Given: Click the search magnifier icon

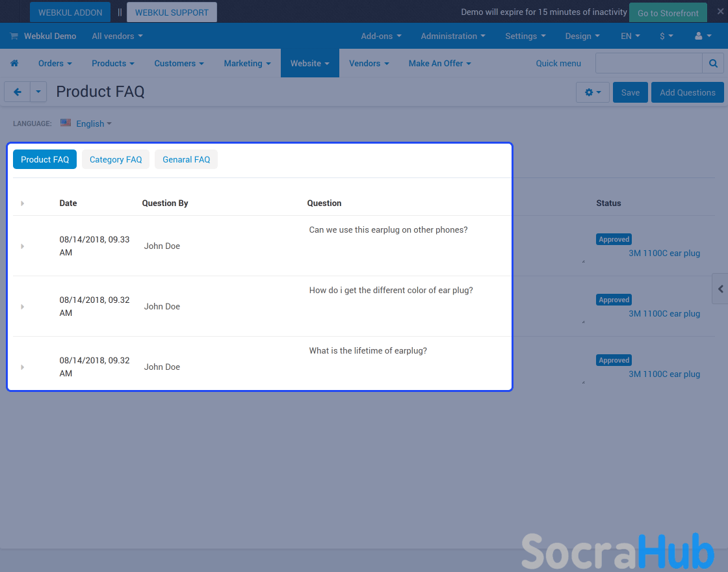Looking at the screenshot, I should (712, 63).
